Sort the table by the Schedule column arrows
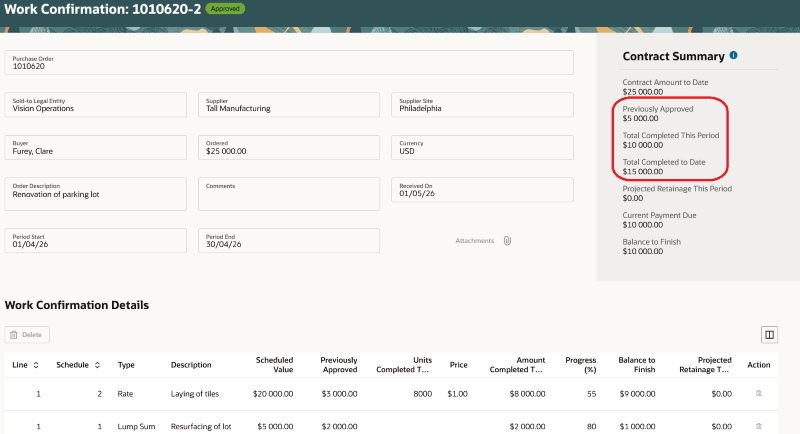Viewport: 800px width, 434px height. pyautogui.click(x=97, y=365)
